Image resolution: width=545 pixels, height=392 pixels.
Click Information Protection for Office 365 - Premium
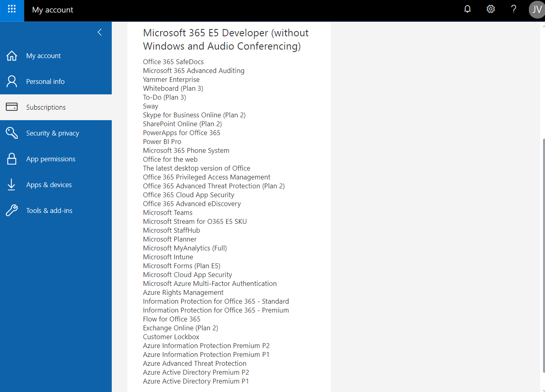tap(216, 310)
